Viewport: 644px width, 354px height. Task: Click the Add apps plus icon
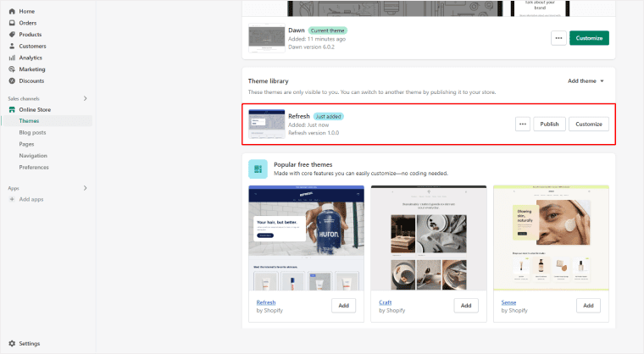pyautogui.click(x=12, y=199)
